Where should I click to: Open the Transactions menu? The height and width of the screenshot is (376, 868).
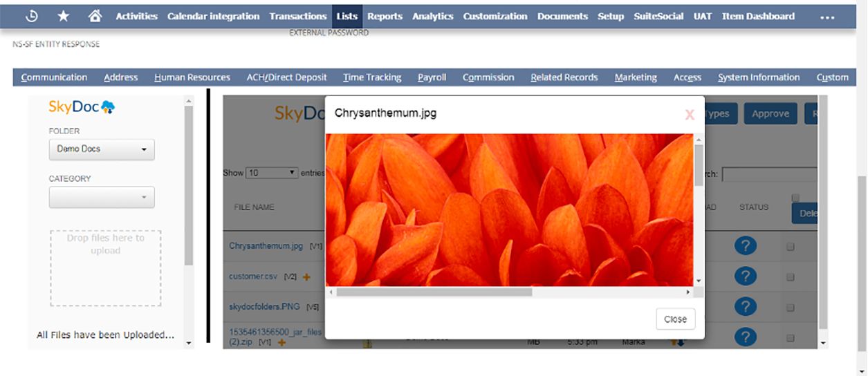click(298, 16)
